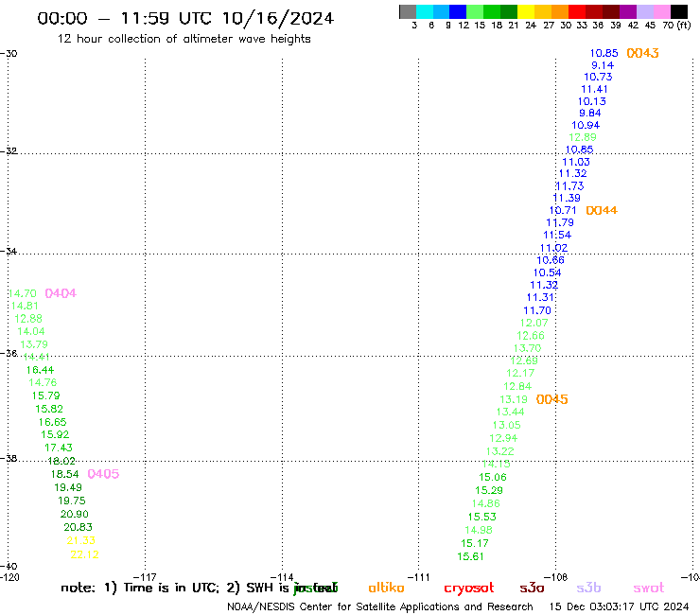Click the value 10.71 beside track 0044

563,210
